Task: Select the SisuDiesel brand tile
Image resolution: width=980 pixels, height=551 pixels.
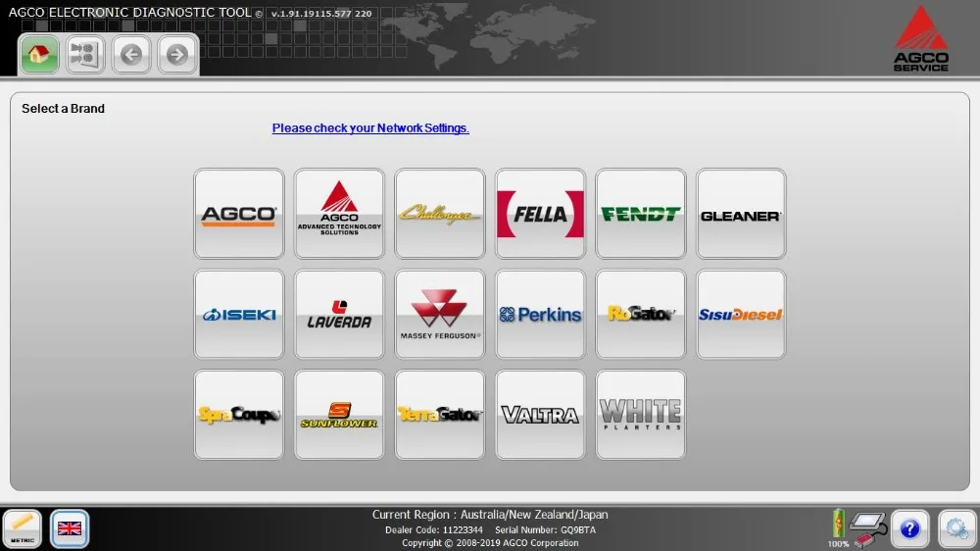Action: click(x=741, y=315)
